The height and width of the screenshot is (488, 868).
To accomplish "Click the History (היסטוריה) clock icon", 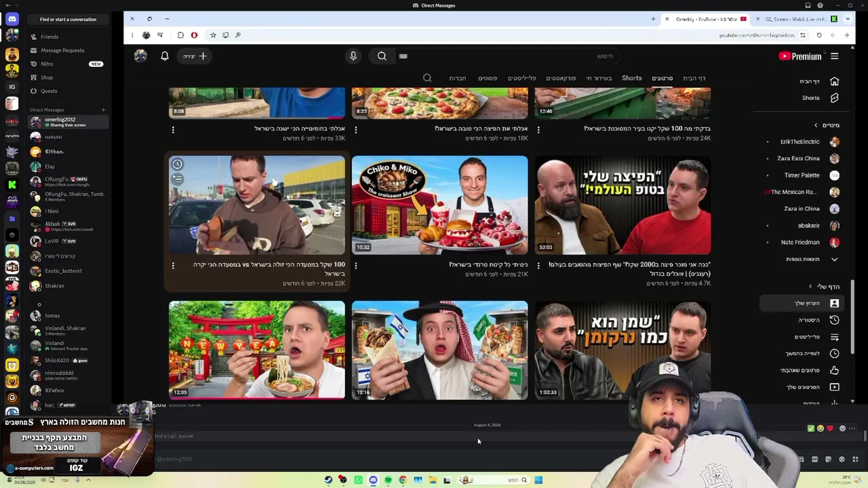I will [x=835, y=320].
